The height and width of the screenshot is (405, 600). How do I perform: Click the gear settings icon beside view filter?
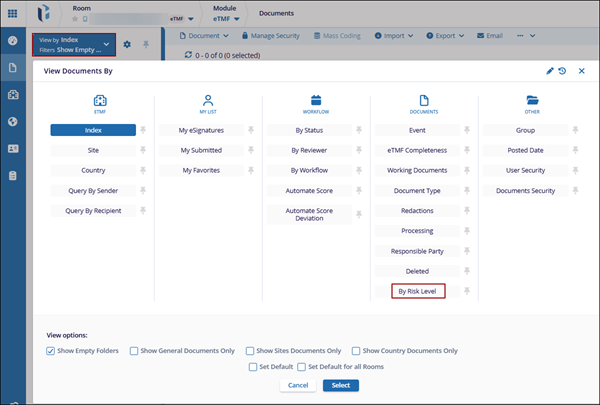click(x=126, y=44)
